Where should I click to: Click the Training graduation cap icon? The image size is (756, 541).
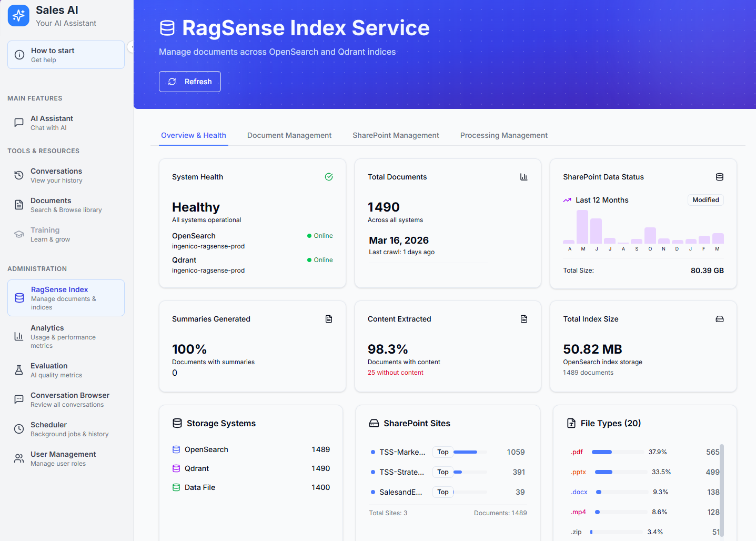tap(19, 234)
